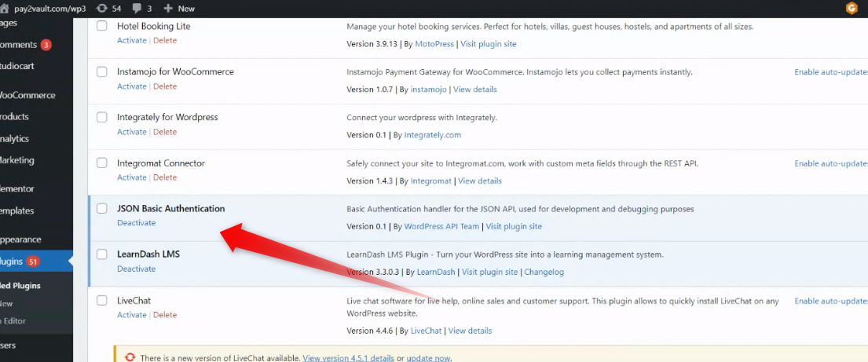Screen dimensions: 868x362
Task: Open the WordPress API Team author link
Action: (441, 226)
